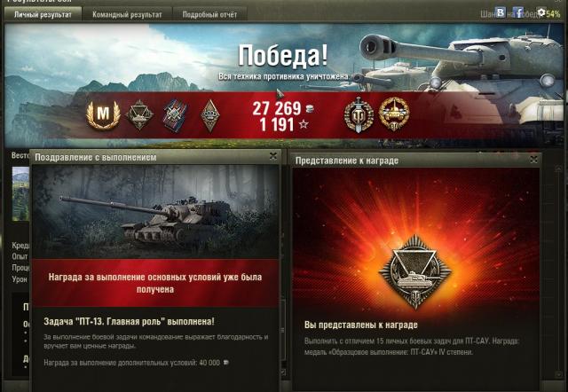Click the Победа! victory heading
568x392 pixels.
(283, 56)
